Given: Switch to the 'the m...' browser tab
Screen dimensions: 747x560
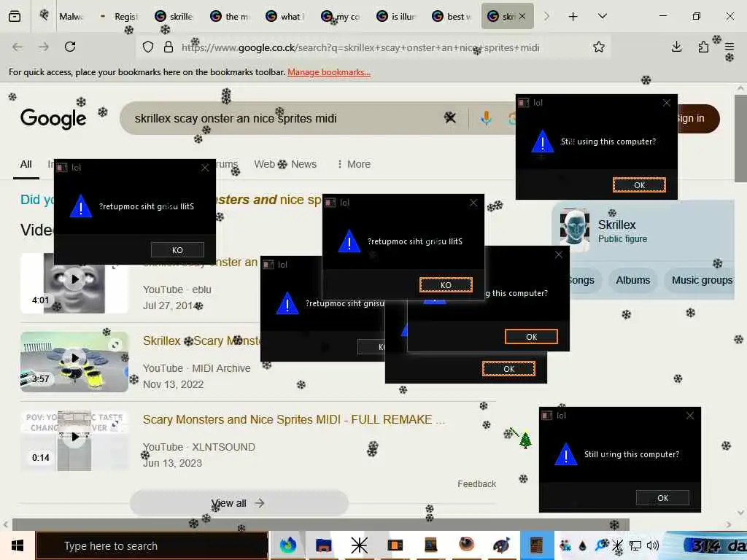Looking at the screenshot, I should pyautogui.click(x=230, y=17).
